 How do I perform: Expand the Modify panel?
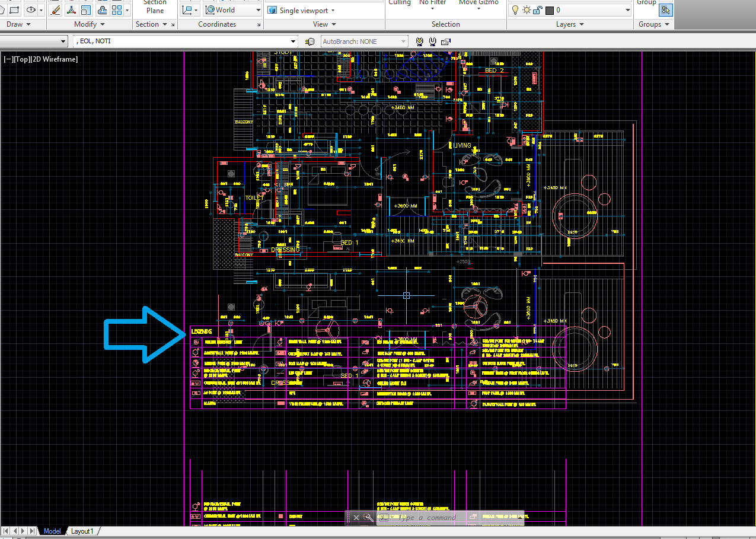90,24
